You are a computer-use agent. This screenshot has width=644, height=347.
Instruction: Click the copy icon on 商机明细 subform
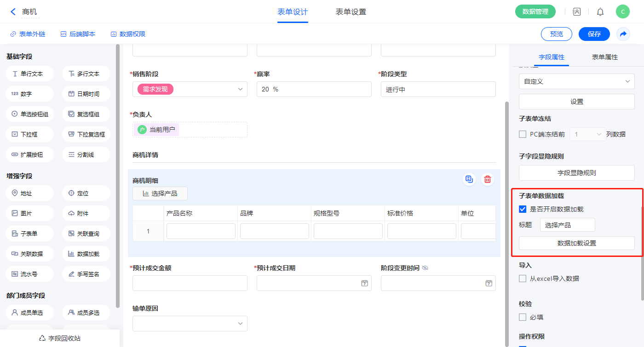pos(469,179)
